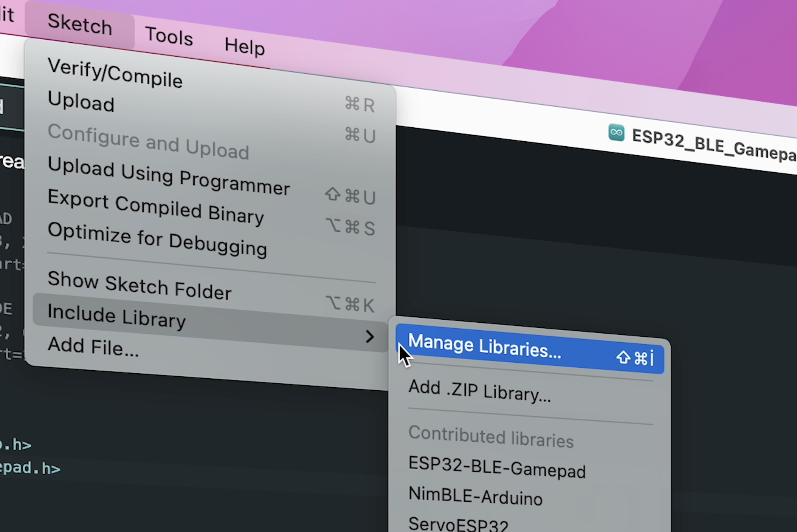Viewport: 797px width, 532px height.
Task: Click the Configure and Upload item
Action: click(x=148, y=142)
